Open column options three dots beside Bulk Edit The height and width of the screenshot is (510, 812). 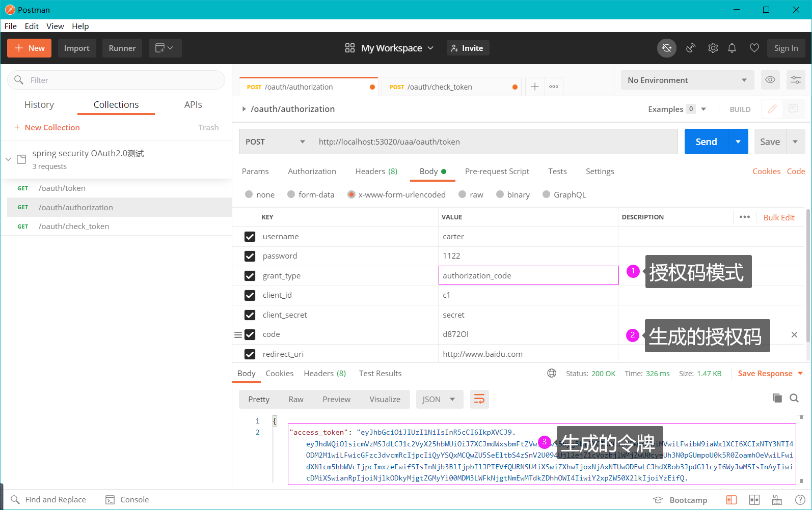click(x=745, y=217)
